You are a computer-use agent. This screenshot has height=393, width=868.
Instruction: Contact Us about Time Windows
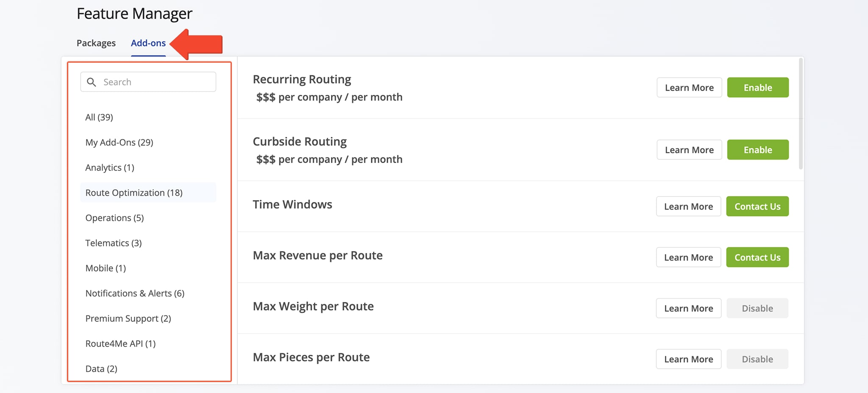click(757, 207)
